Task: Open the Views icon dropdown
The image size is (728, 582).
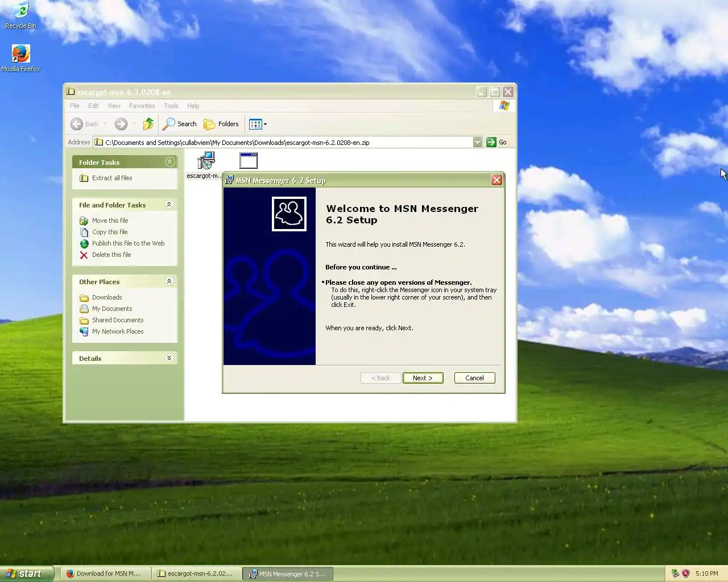Action: pos(258,124)
